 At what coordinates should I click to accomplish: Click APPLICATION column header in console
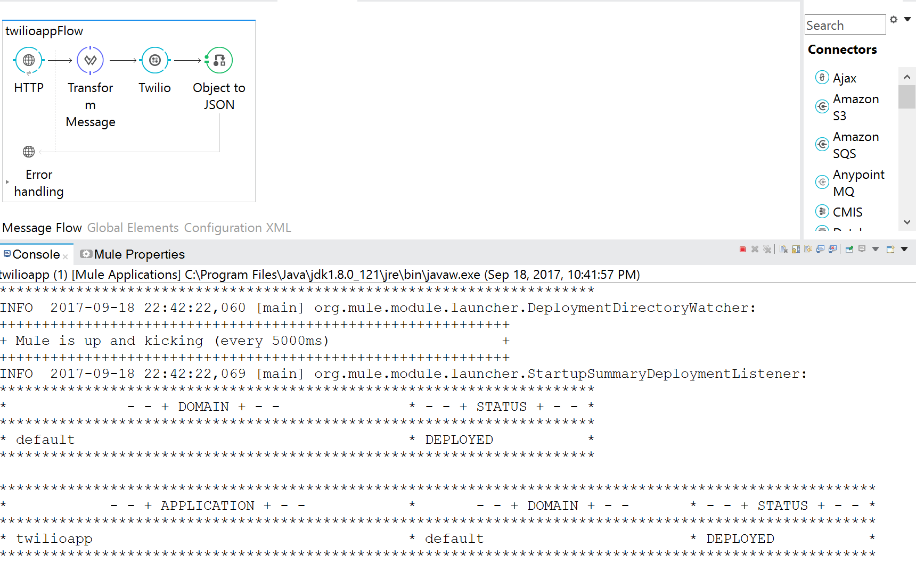point(208,506)
